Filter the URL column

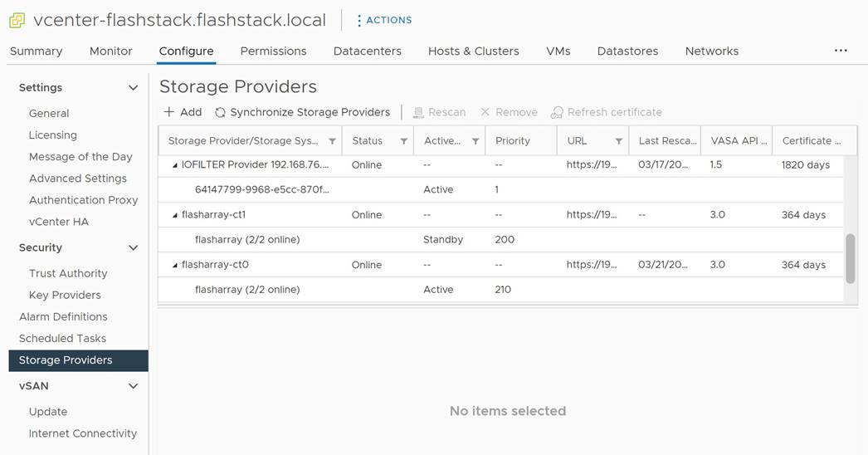[x=618, y=141]
